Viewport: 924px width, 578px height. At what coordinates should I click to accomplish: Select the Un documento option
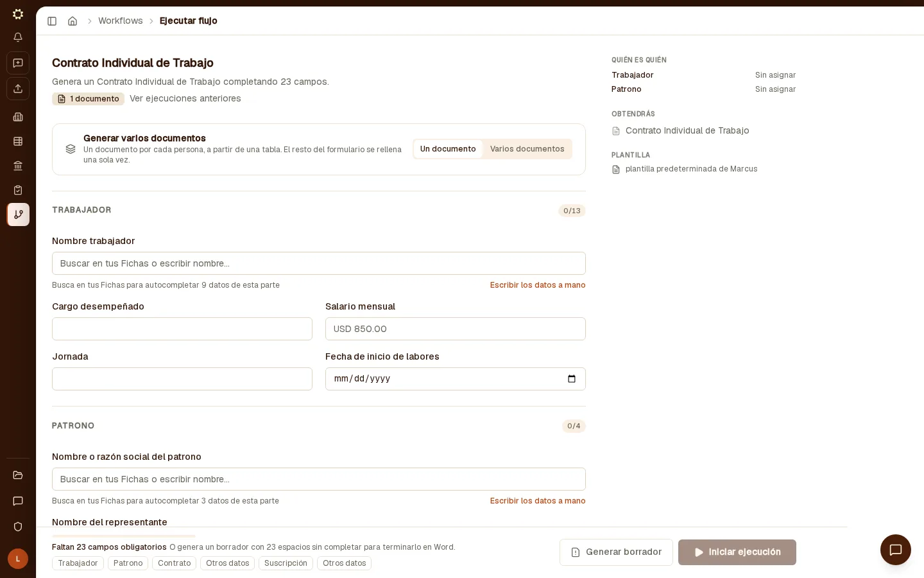(448, 149)
